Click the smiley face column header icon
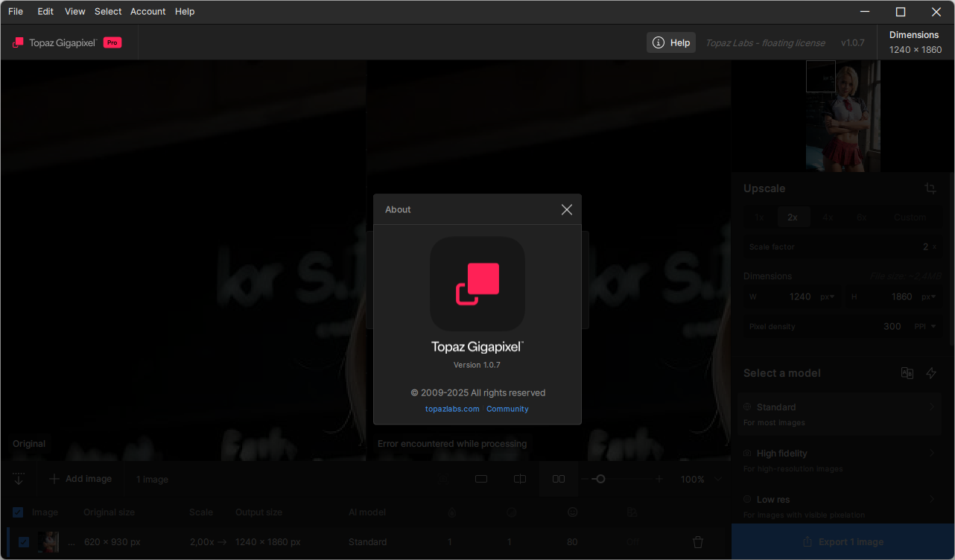955x560 pixels. pos(573,512)
